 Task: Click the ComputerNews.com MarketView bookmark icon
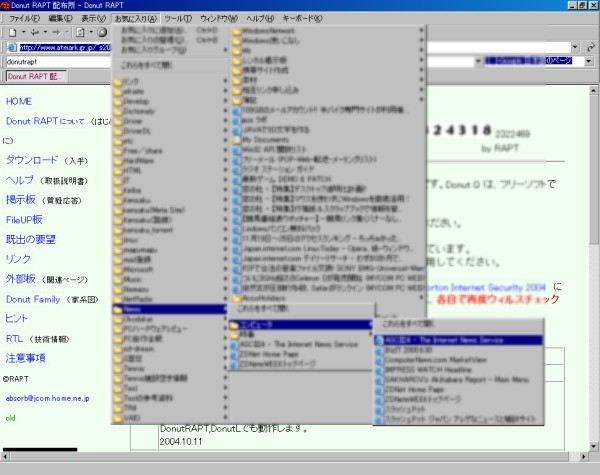(380, 359)
